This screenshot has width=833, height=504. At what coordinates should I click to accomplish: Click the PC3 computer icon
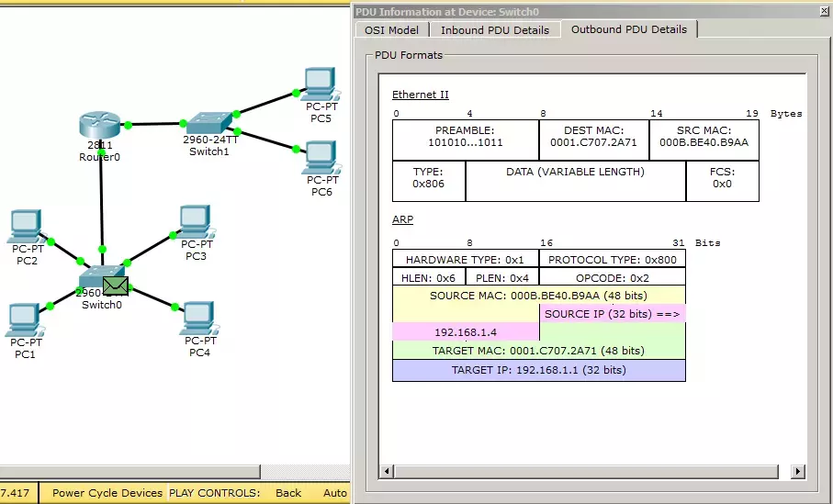(195, 222)
